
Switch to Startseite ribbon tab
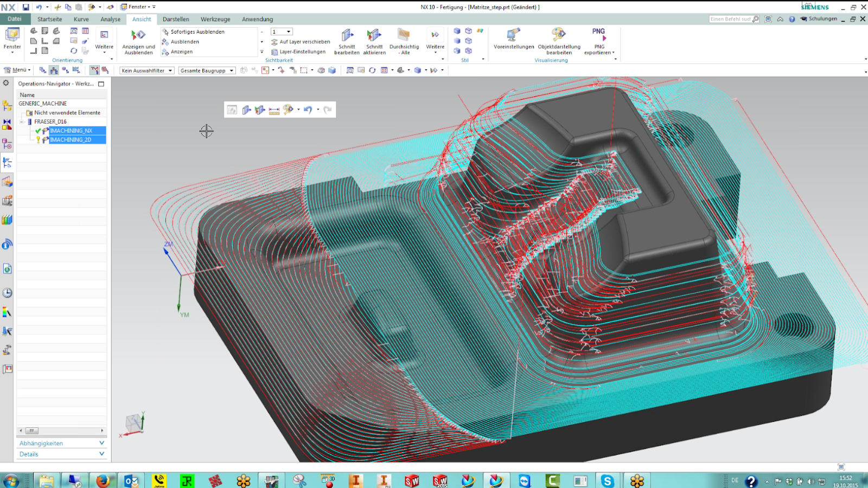coord(49,19)
